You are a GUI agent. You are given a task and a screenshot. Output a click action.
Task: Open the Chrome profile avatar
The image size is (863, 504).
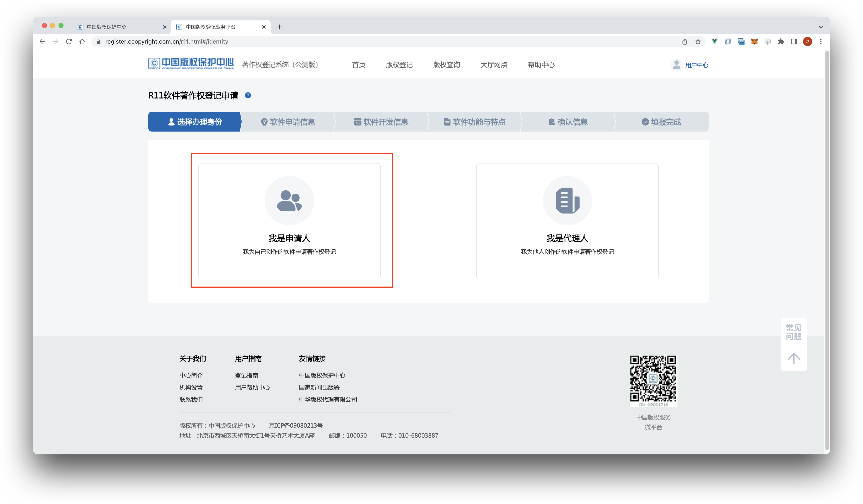[808, 41]
